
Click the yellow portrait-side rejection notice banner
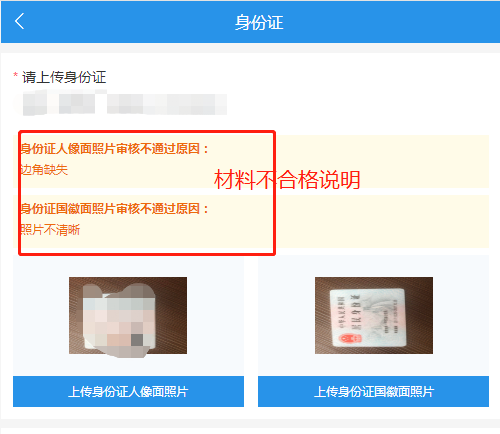point(251,161)
